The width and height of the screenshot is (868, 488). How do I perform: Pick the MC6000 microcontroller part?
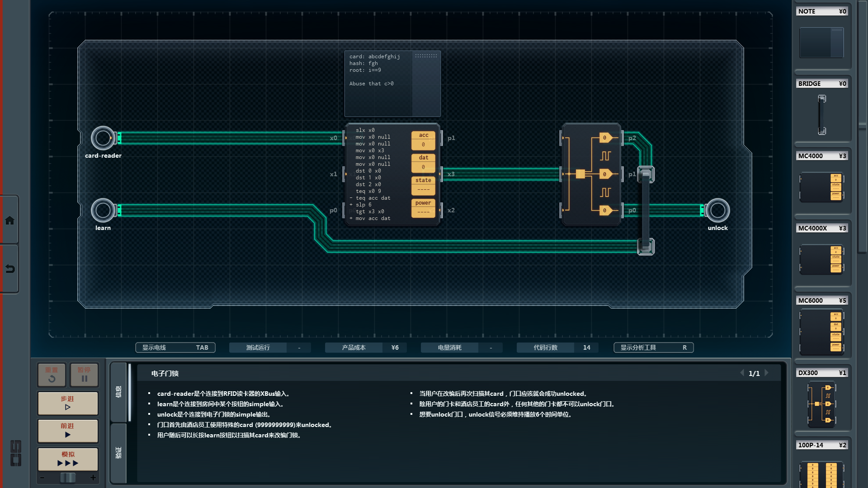[x=821, y=332]
